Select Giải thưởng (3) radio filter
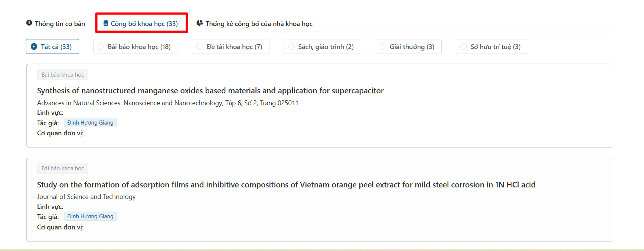 (383, 46)
